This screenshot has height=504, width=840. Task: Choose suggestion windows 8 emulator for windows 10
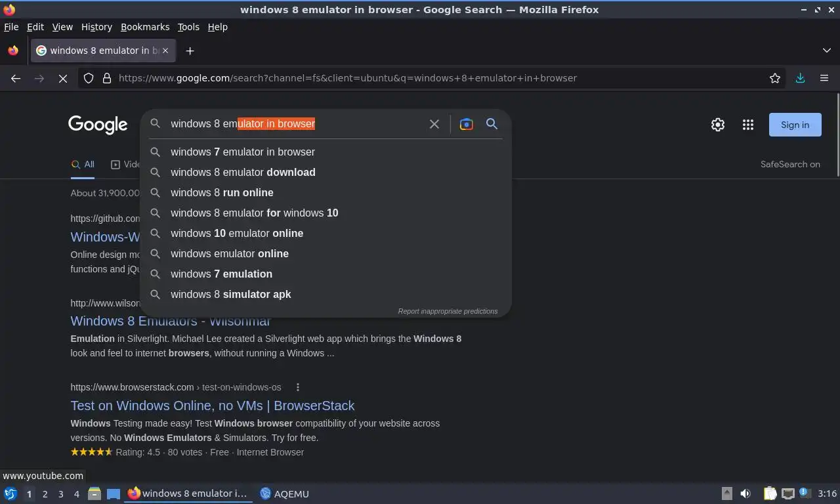(x=325, y=213)
